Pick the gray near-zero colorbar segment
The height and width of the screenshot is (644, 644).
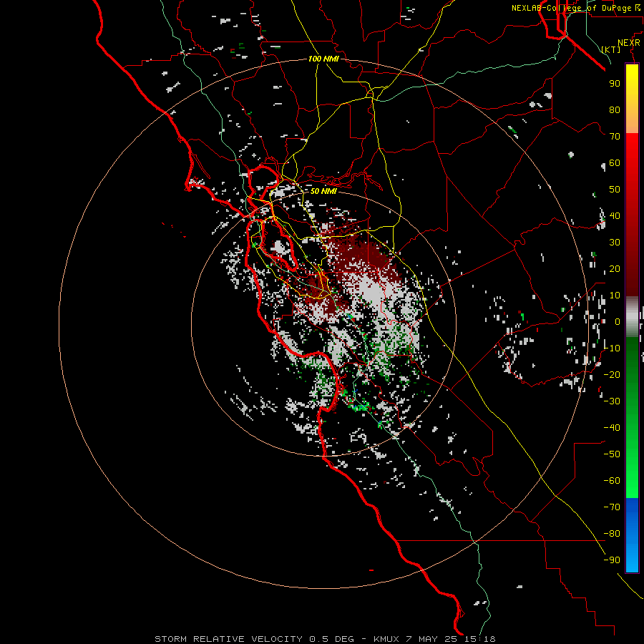point(632,316)
